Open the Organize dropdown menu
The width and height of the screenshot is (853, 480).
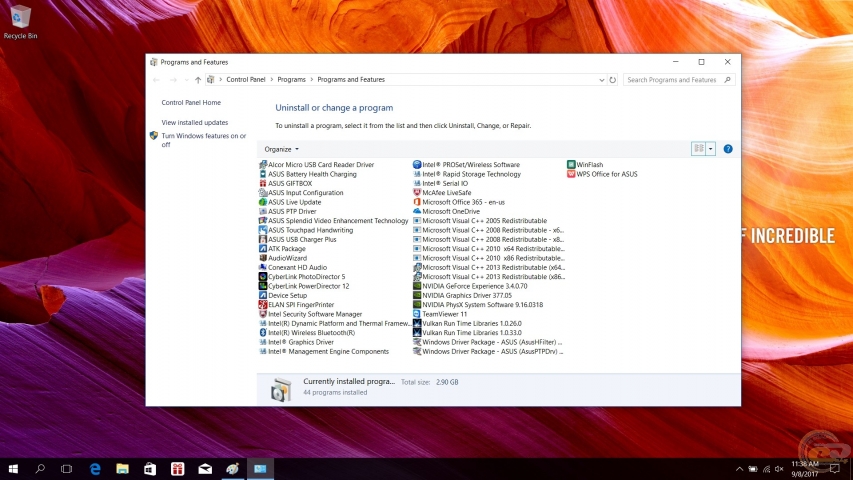point(281,149)
